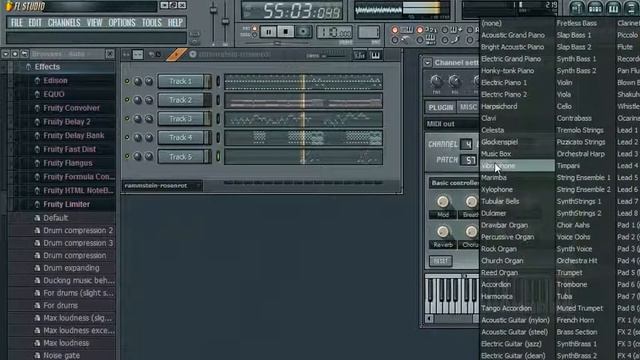Image resolution: width=640 pixels, height=360 pixels.
Task: Click the master pitch slider
Action: [x=225, y=20]
